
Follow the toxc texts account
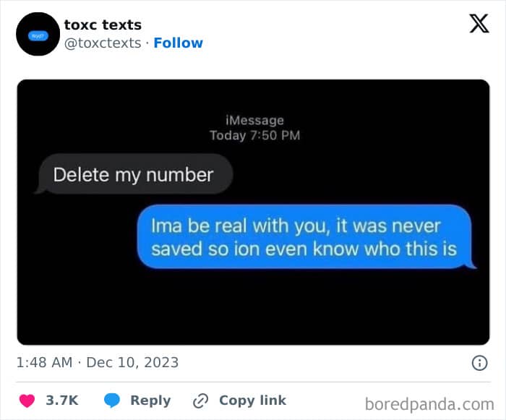click(178, 43)
